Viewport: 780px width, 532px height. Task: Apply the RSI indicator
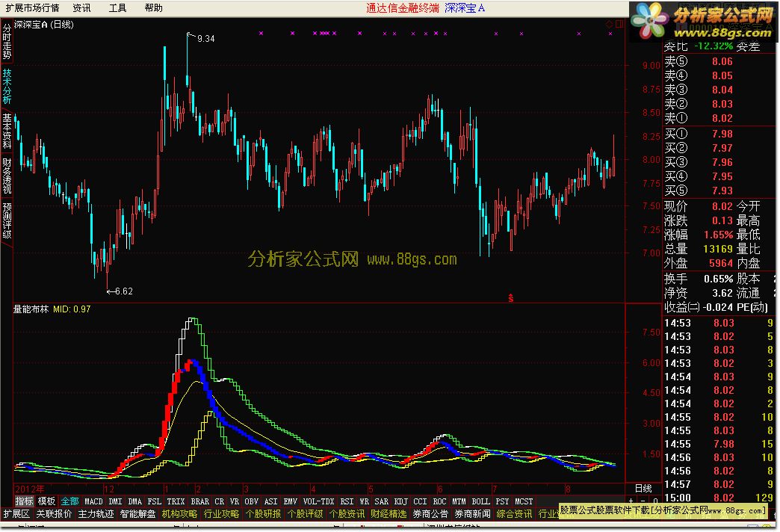(347, 501)
